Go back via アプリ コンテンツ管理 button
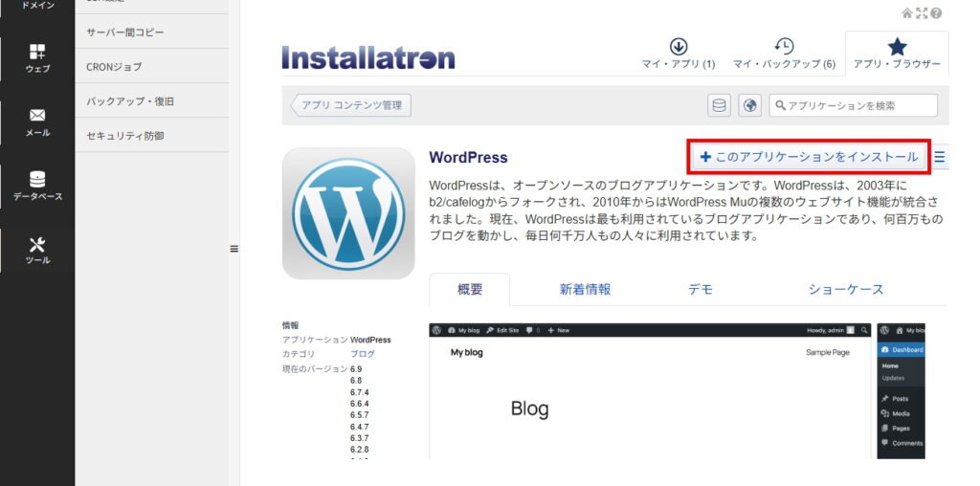The width and height of the screenshot is (980, 486). click(350, 105)
